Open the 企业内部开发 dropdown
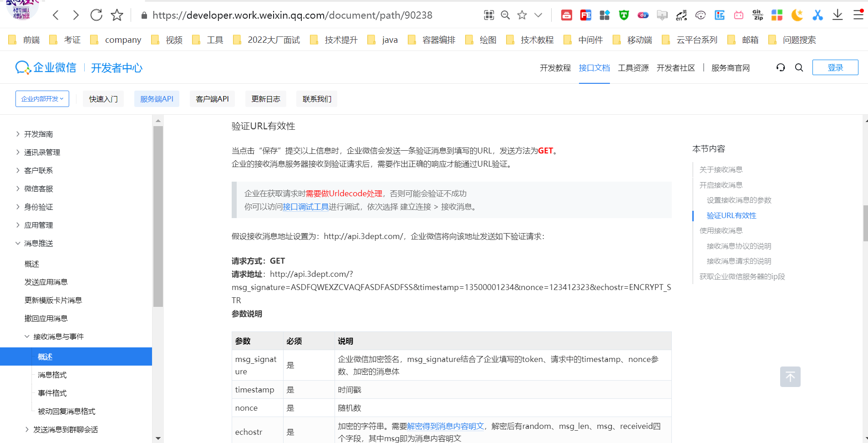Image resolution: width=868 pixels, height=443 pixels. [42, 98]
